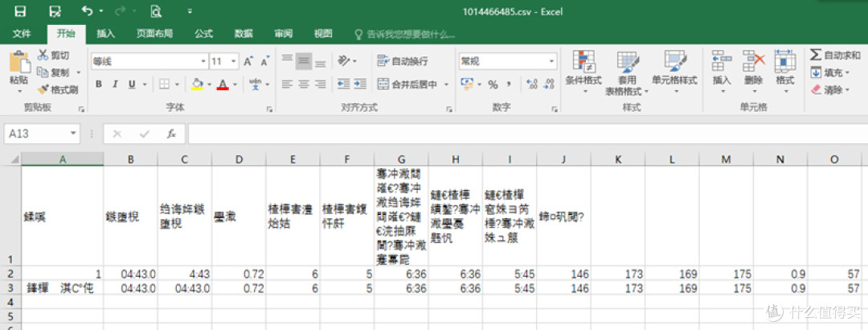Click the red Font color A
This screenshot has height=330, width=868.
click(x=223, y=85)
